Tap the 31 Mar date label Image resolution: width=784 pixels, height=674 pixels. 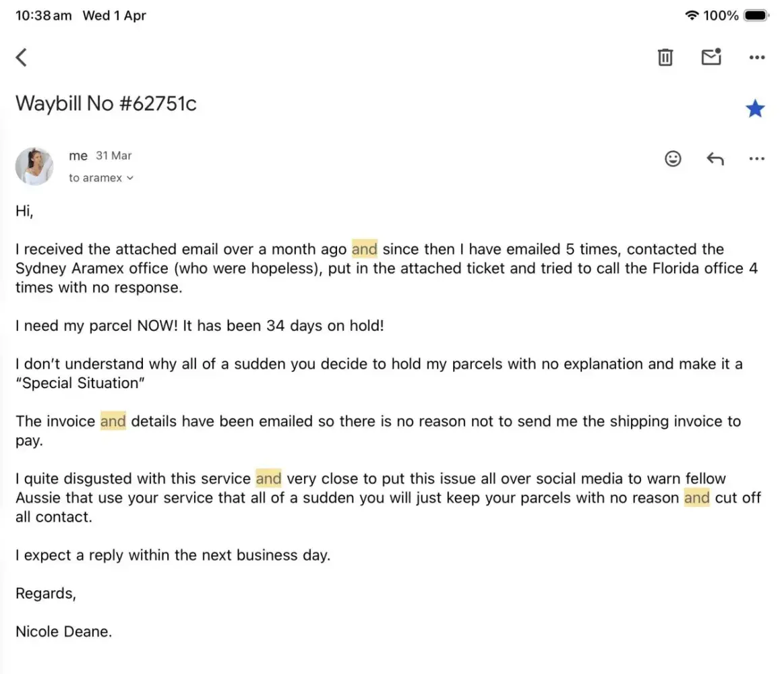point(114,156)
